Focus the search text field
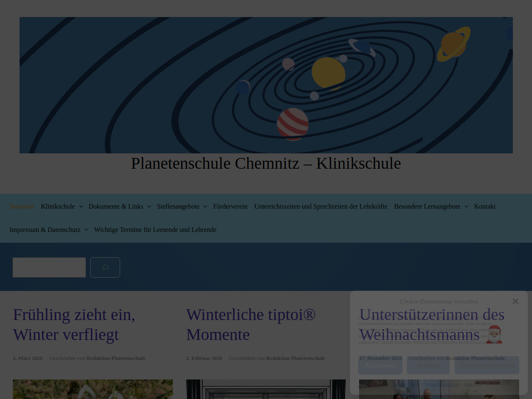The height and width of the screenshot is (399, 532). [x=49, y=267]
